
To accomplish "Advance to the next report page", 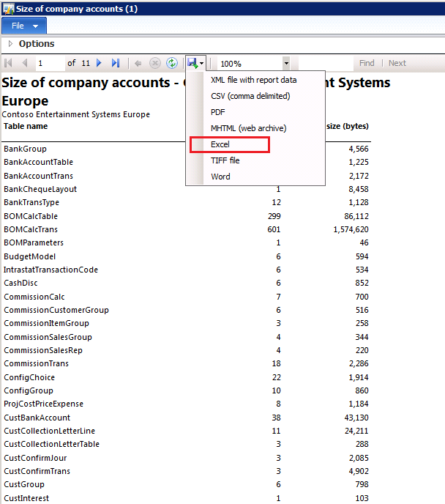I will tap(100, 64).
